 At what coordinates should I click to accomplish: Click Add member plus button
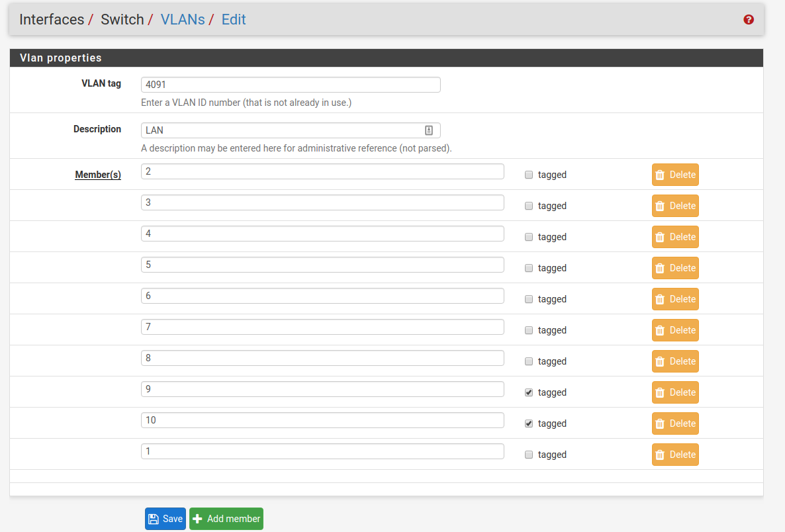(x=226, y=519)
